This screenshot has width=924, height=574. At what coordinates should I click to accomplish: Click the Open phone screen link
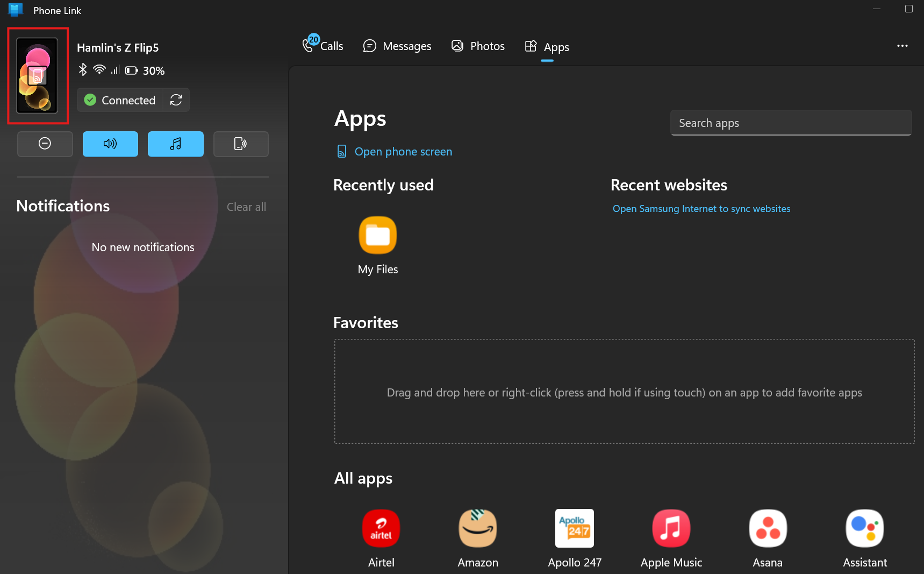[x=395, y=152]
